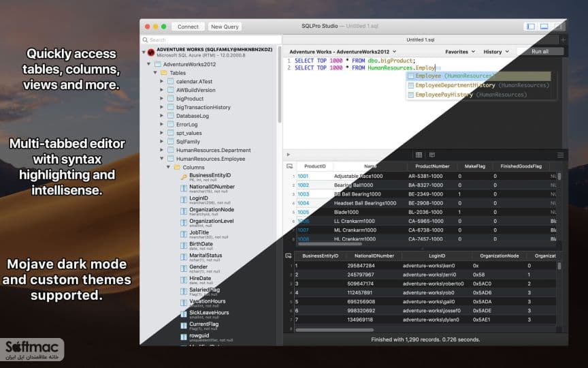Image resolution: width=588 pixels, height=368 pixels.
Task: Click the HireDate column icon
Action: pyautogui.click(x=184, y=280)
